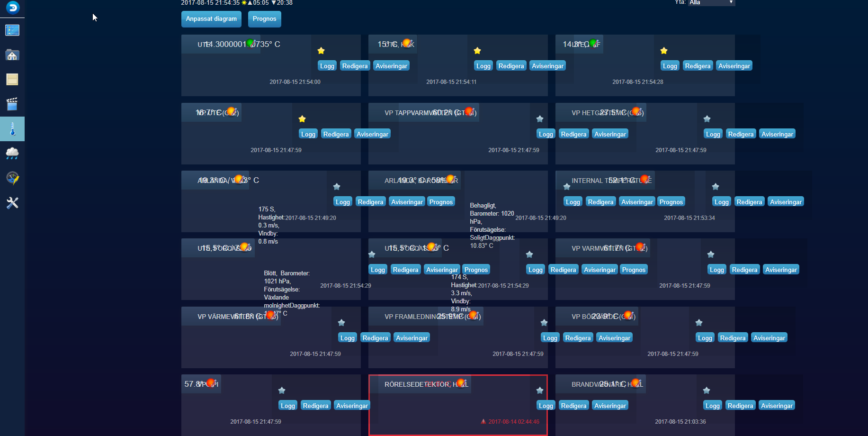Screen dimensions: 868x436
Task: Click the sunset time 20:38 in header
Action: [285, 3]
